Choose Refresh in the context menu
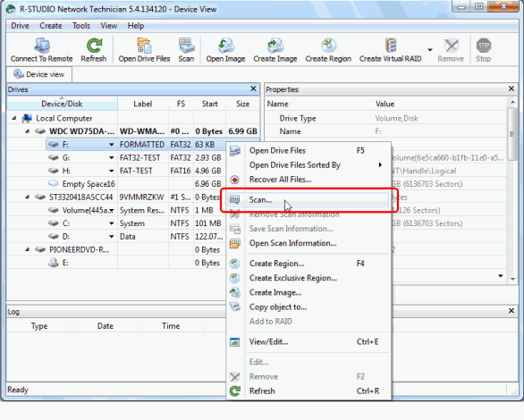 pos(308,391)
